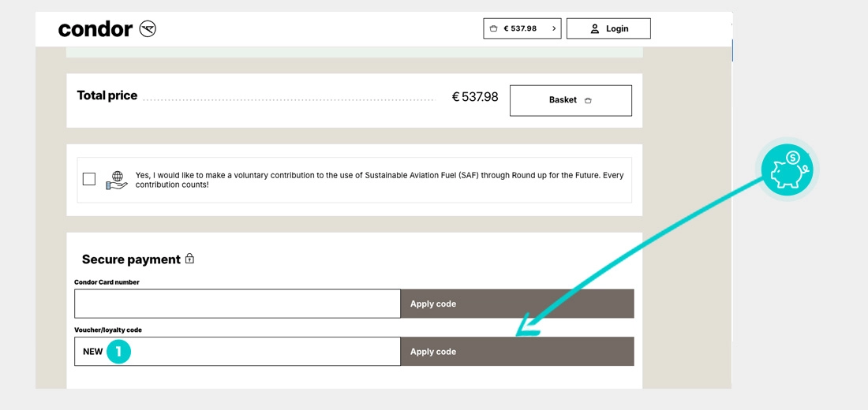The height and width of the screenshot is (410, 868).
Task: Open the Basket button beside total price
Action: (571, 100)
